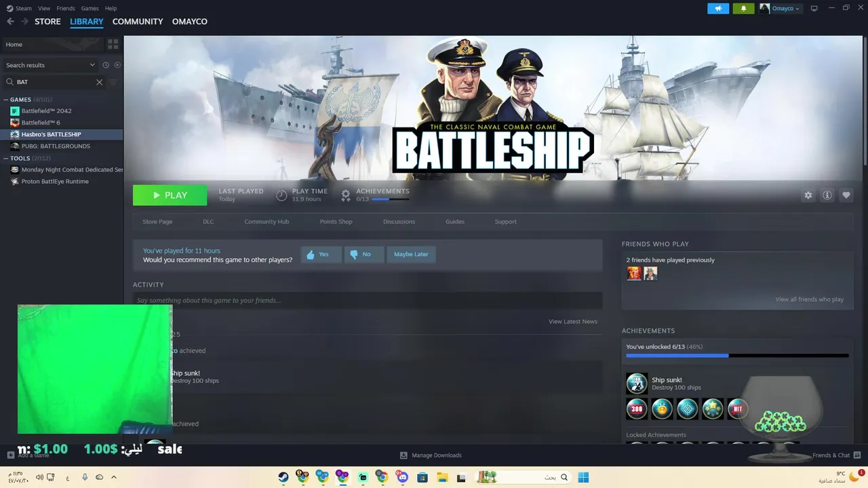Open the announcements megaphone button

pos(718,8)
